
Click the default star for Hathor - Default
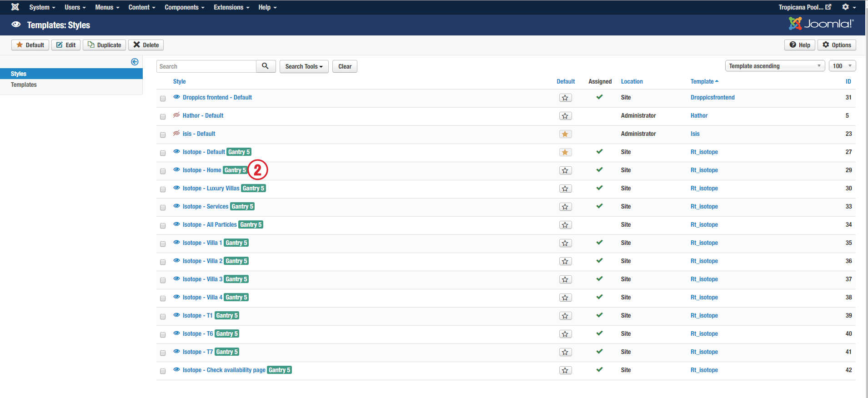565,116
